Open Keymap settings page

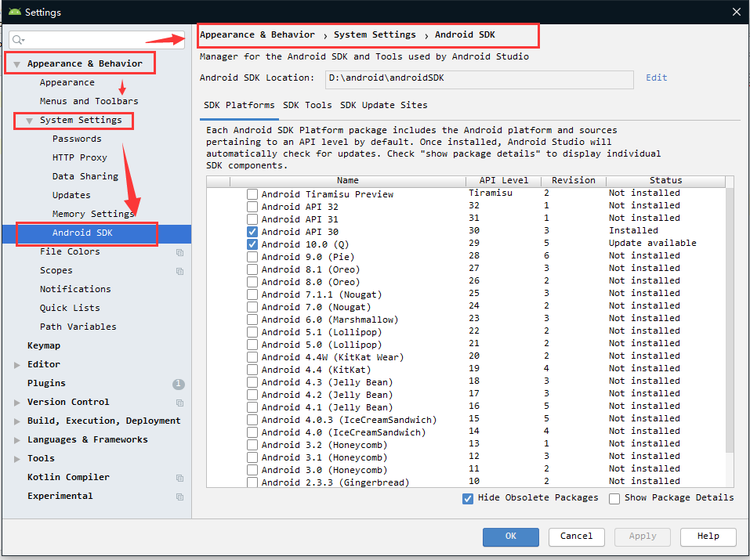[x=44, y=345]
